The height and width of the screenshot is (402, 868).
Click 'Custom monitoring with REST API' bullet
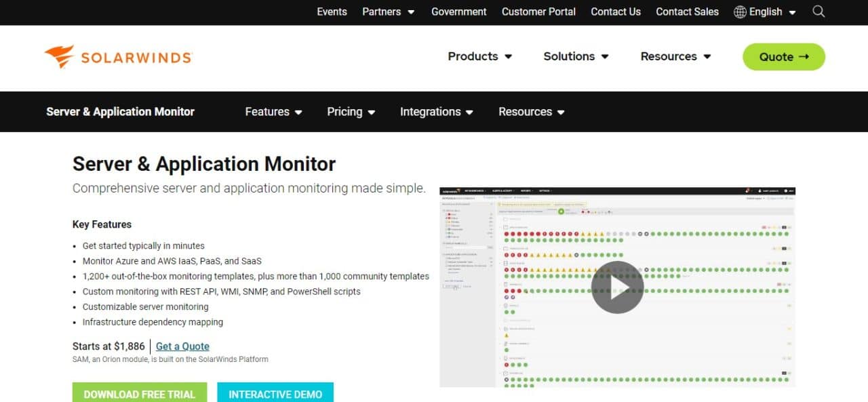222,292
